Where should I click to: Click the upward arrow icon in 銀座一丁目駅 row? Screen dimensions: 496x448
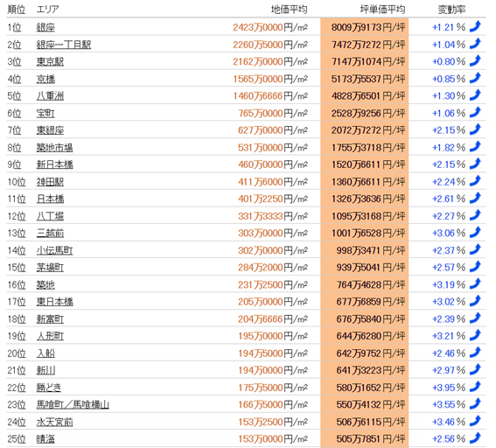coord(475,44)
